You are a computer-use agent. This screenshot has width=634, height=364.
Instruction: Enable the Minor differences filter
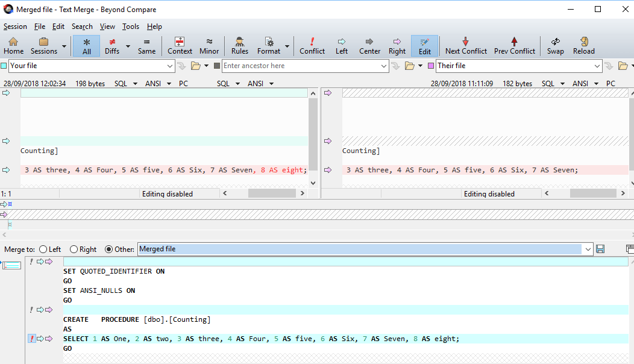[x=209, y=45]
